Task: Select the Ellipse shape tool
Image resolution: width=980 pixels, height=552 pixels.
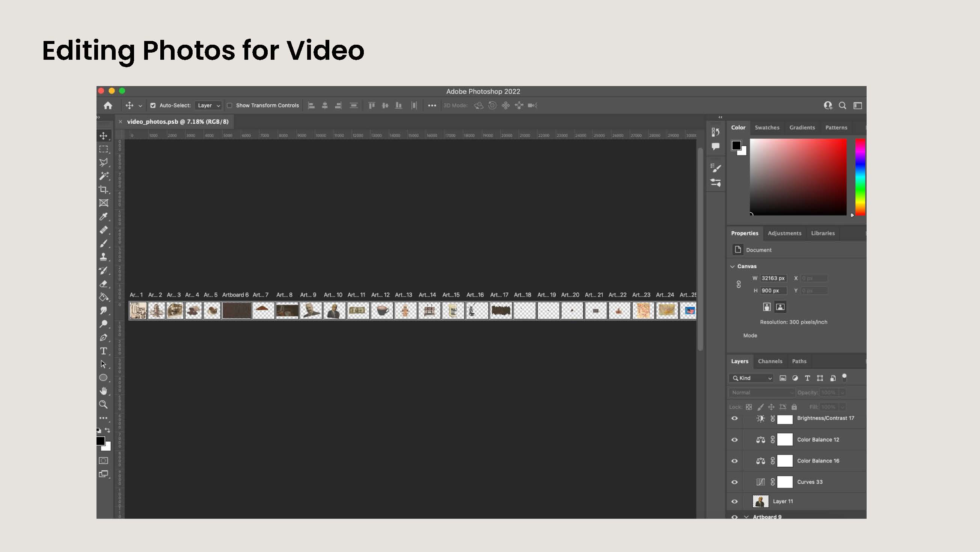Action: tap(103, 378)
